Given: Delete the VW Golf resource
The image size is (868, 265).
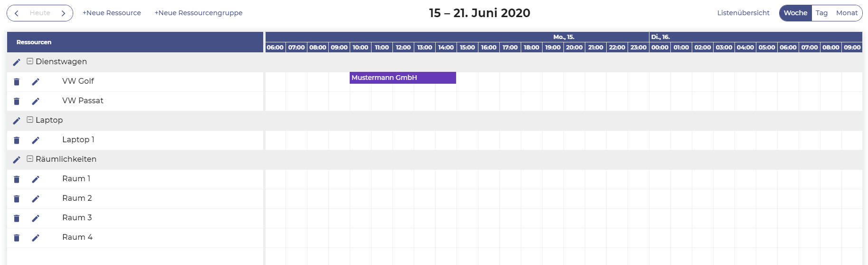Looking at the screenshot, I should click(17, 82).
